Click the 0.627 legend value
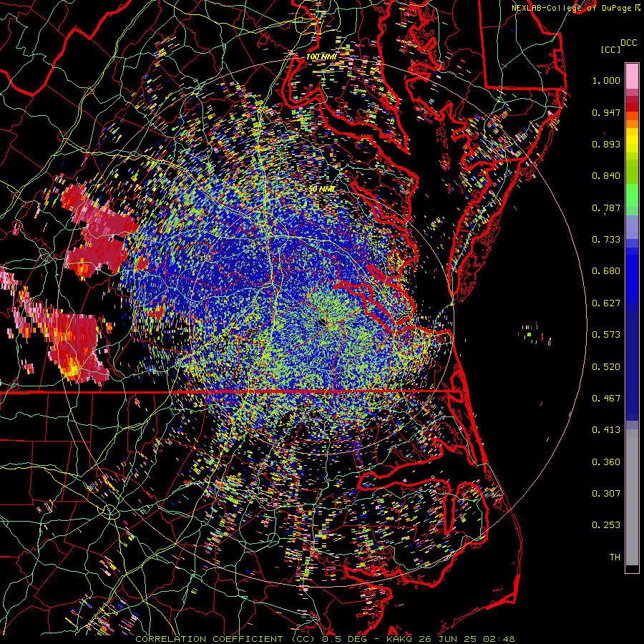The height and width of the screenshot is (644, 644). tap(606, 303)
